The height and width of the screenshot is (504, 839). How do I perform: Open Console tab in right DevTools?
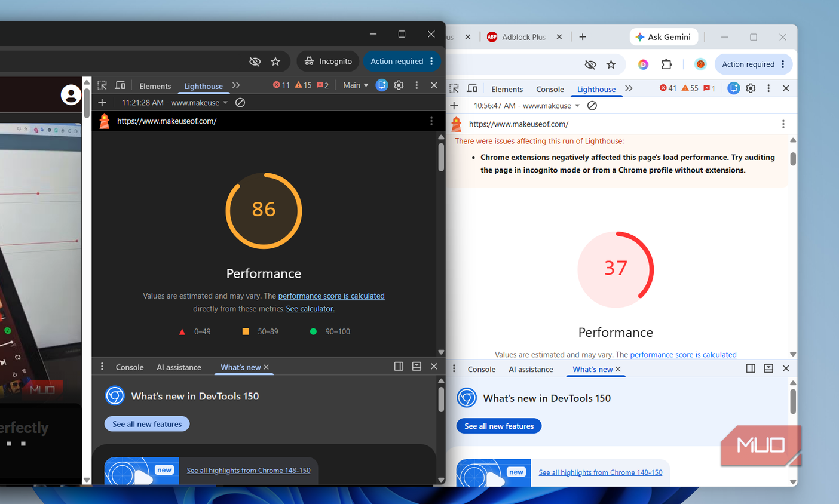[550, 89]
